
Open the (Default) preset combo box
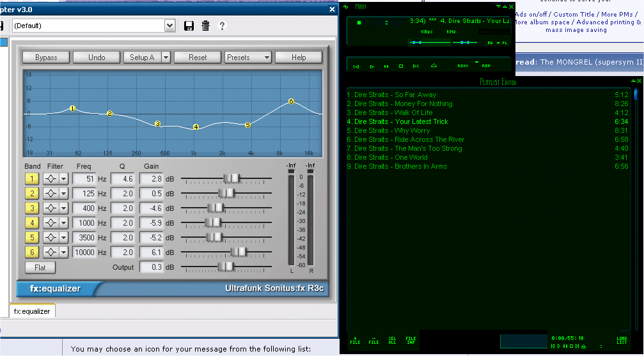coord(93,26)
